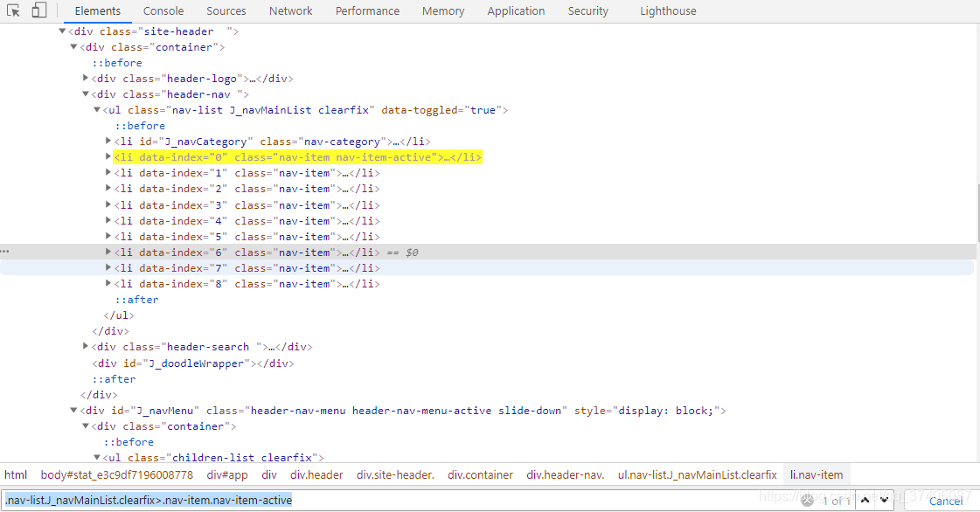Open the Memory panel
Image resolution: width=980 pixels, height=512 pixels.
(x=442, y=10)
